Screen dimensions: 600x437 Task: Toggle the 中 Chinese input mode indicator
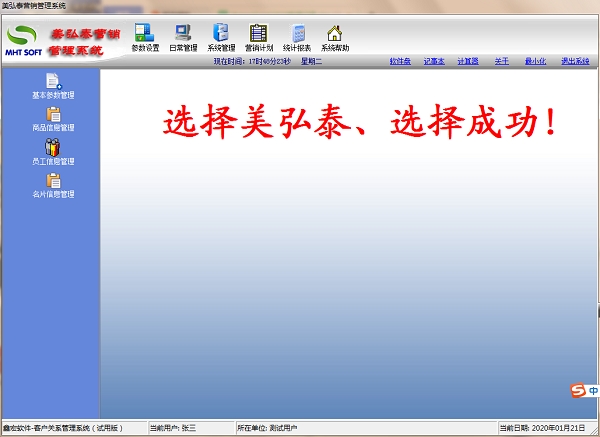pyautogui.click(x=593, y=391)
